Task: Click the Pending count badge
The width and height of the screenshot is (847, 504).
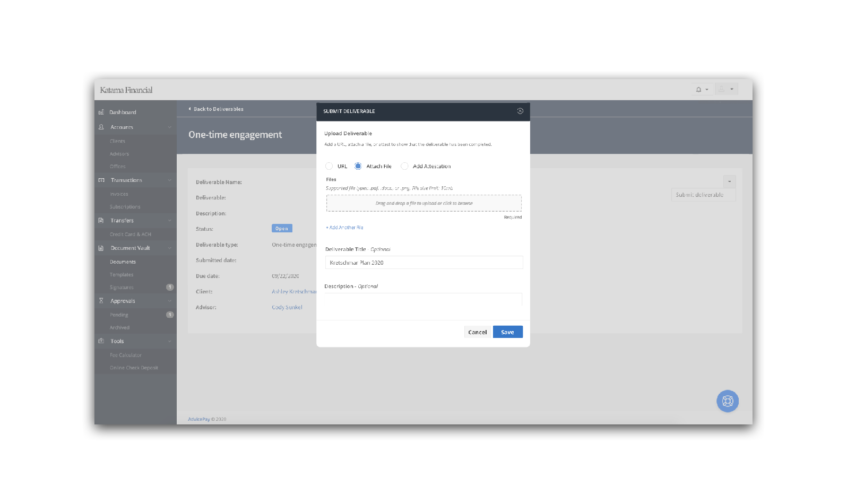Action: [170, 315]
